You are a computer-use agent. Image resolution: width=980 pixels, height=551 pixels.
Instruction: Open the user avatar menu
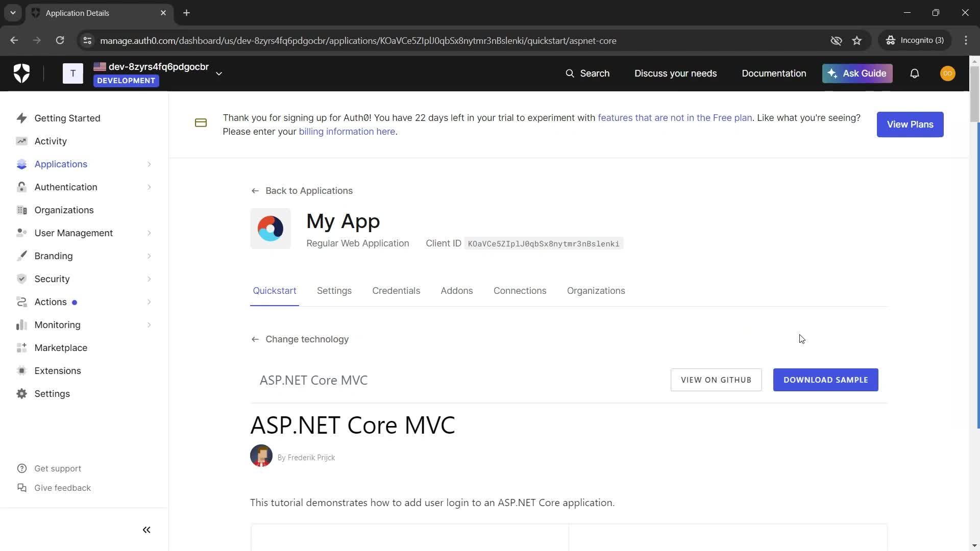point(948,73)
